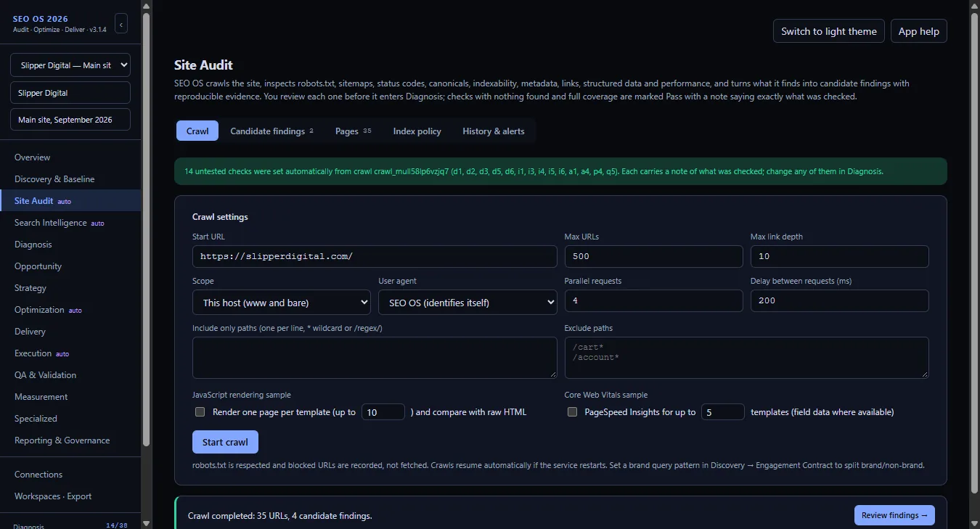
Task: Select the Pages tab
Action: point(353,131)
